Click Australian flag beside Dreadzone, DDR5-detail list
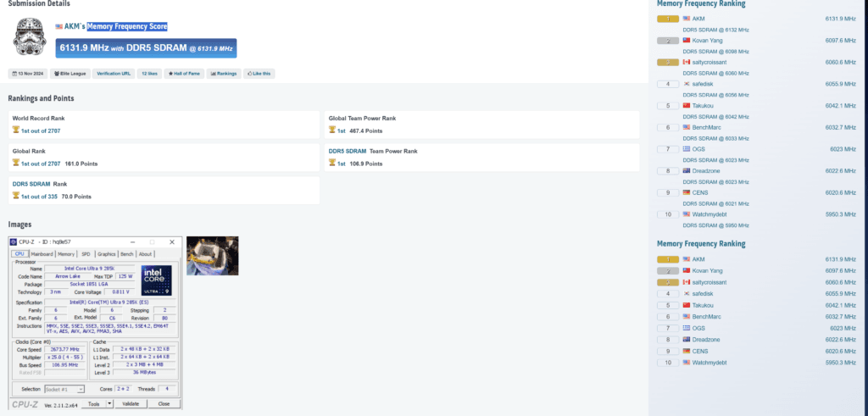 (x=687, y=171)
